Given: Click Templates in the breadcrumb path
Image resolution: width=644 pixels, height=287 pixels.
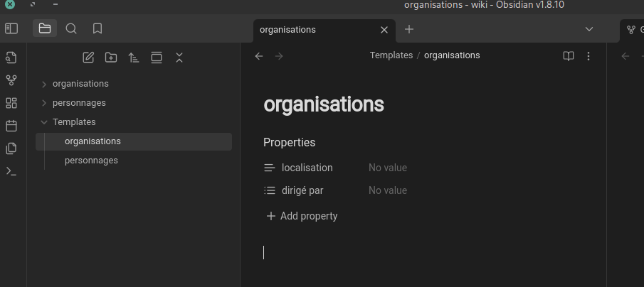Looking at the screenshot, I should coord(391,55).
